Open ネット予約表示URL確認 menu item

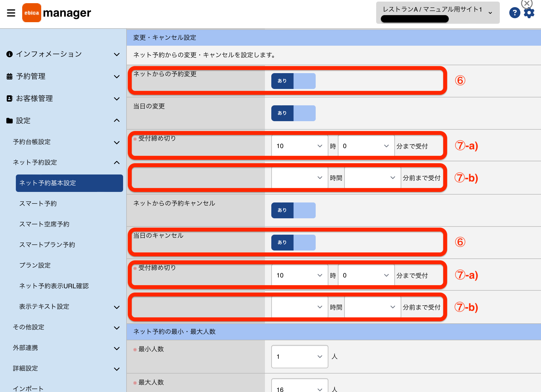[54, 286]
